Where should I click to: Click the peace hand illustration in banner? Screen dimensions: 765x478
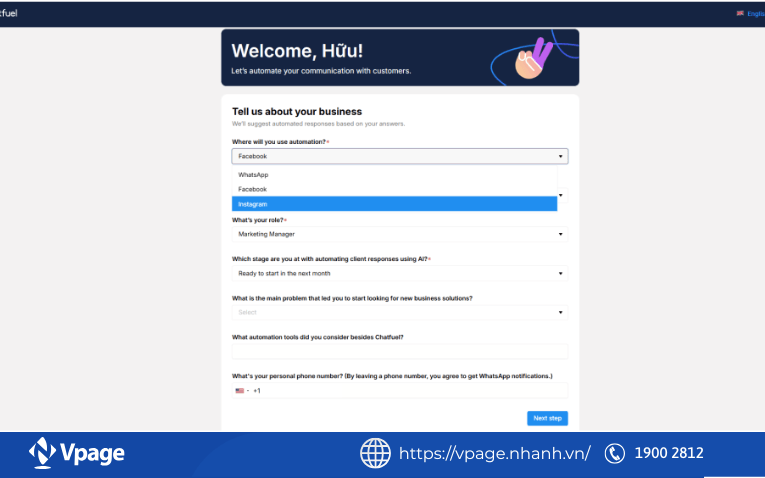click(x=533, y=59)
